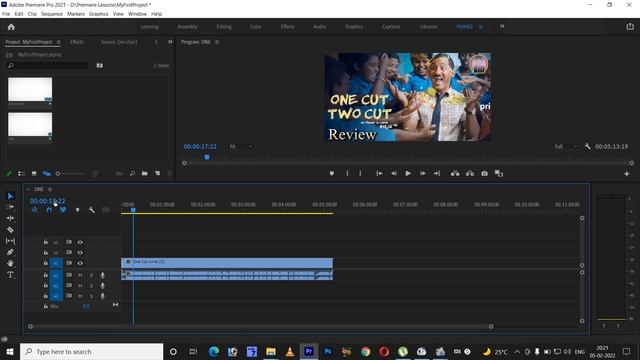This screenshot has height=360, width=640.
Task: Open Comparison View button
Action: (x=499, y=173)
